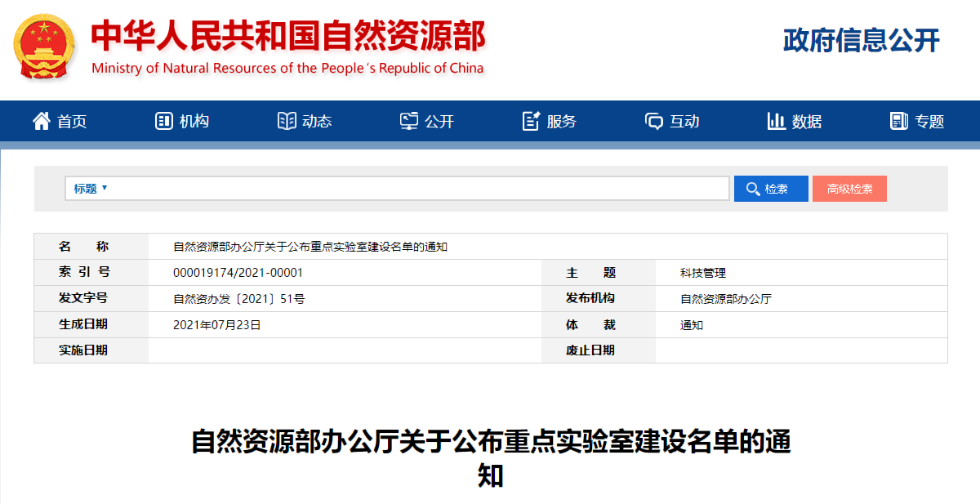Viewport: 980px width, 504px height.
Task: Click the 专题 topic icon
Action: [899, 121]
